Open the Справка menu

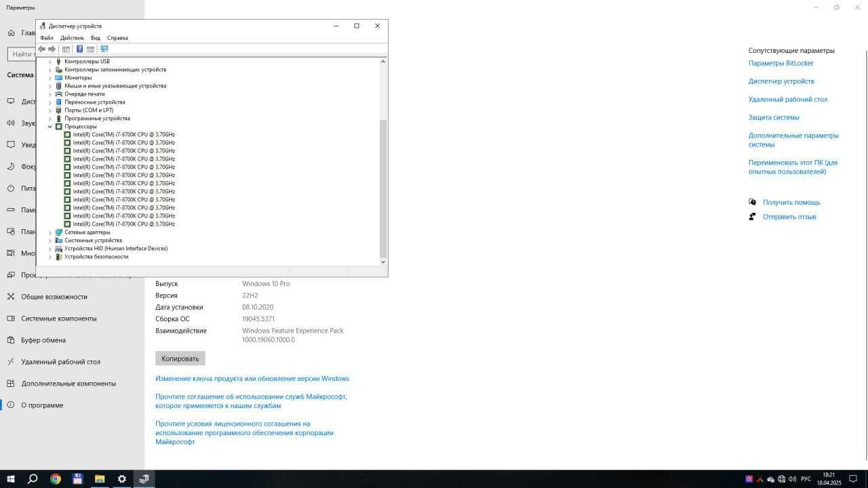pyautogui.click(x=117, y=38)
